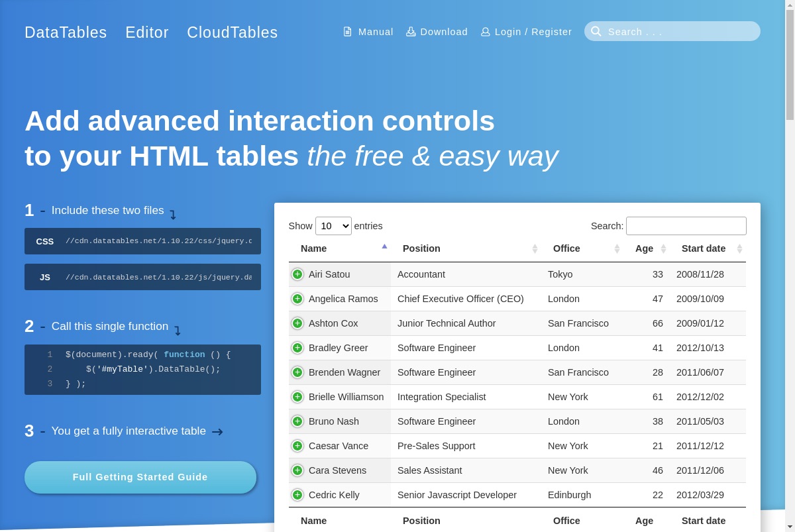
Task: Expand details for Bradley Greer row
Action: 297,348
